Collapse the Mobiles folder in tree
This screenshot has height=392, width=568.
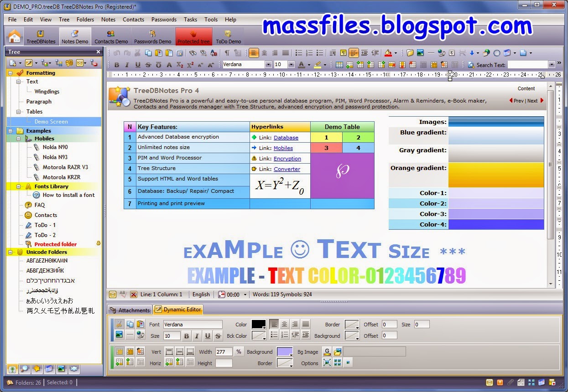(x=18, y=139)
